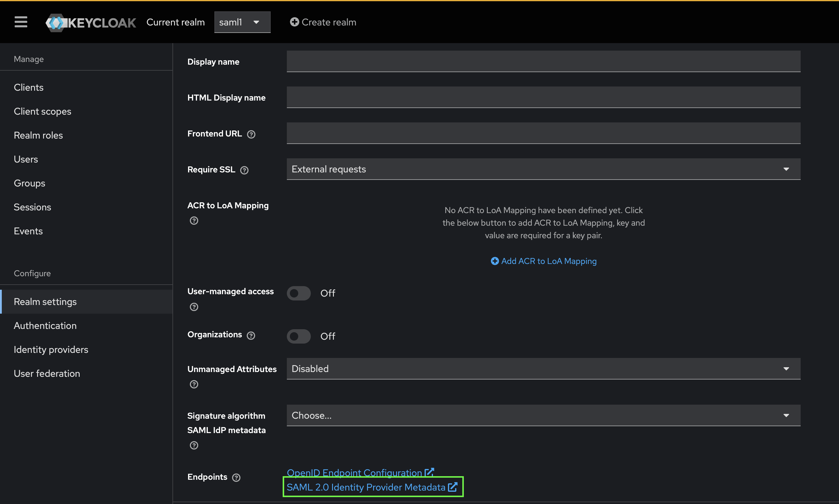Viewport: 839px width, 504px height.
Task: Open the ACR to LoA Mapping help tooltip
Action: pyautogui.click(x=194, y=220)
